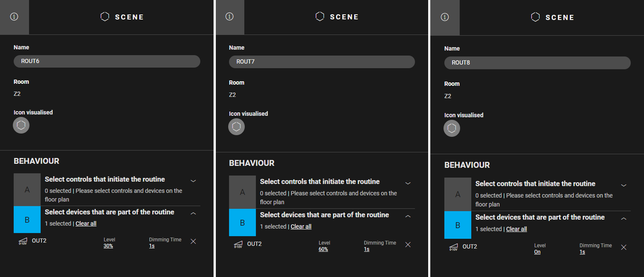644x277 pixels.
Task: Click OUT2 device label in ROUT8 panel
Action: (x=470, y=246)
